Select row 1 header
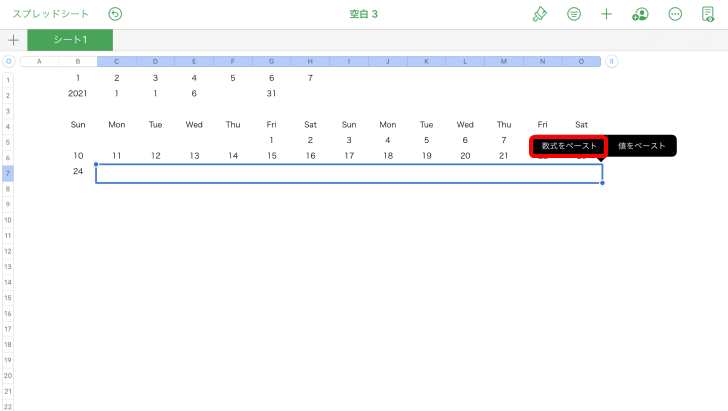 (8, 80)
